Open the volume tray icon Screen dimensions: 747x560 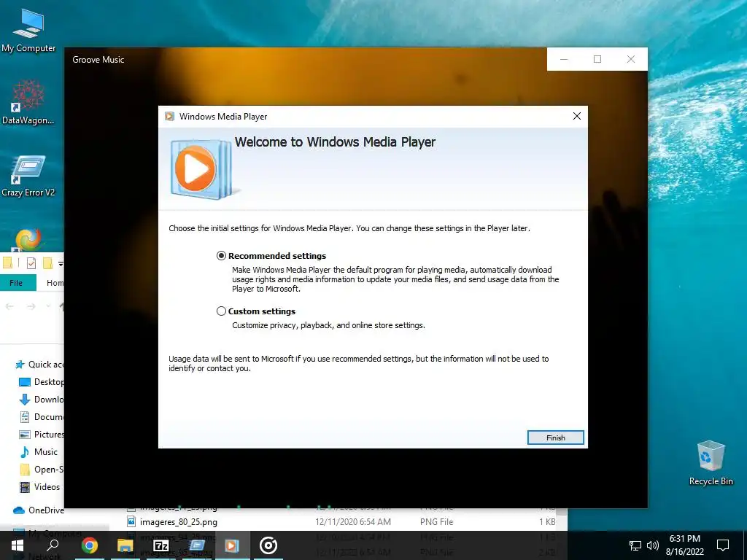[653, 545]
